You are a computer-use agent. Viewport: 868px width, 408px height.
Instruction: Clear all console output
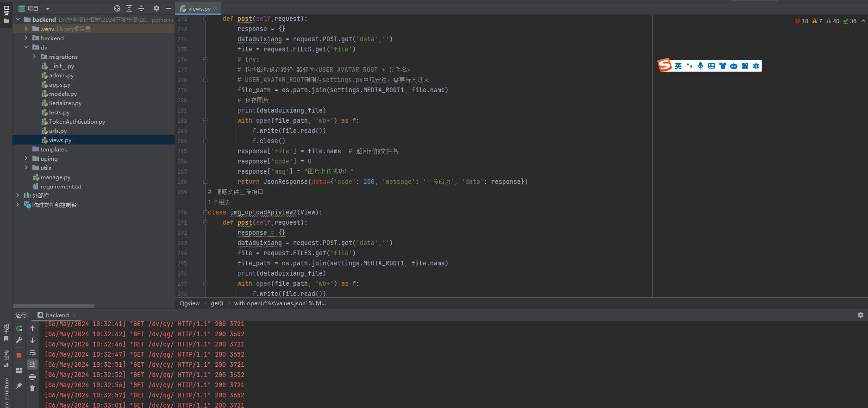tap(32, 389)
